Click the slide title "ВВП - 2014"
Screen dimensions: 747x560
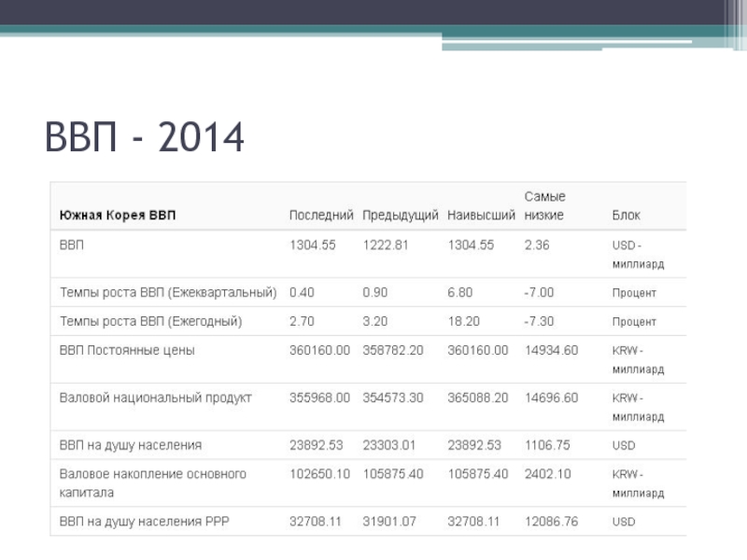click(145, 138)
